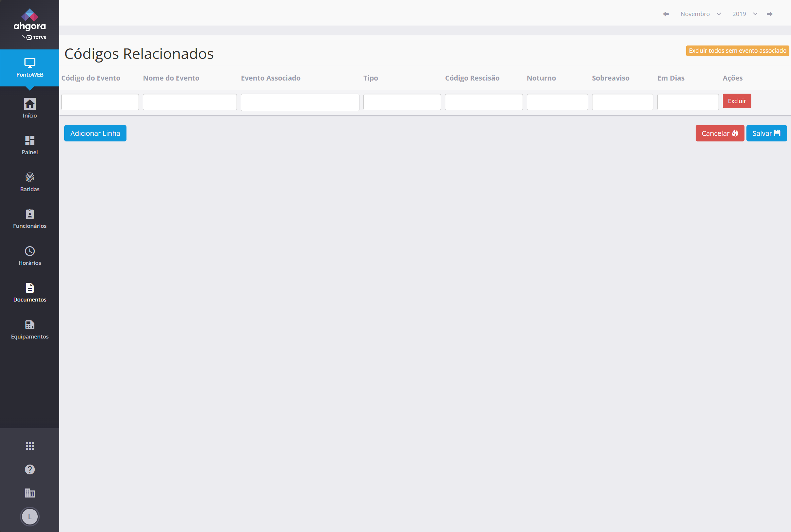Click Adicionar Linha button
The image size is (791, 532).
tap(95, 133)
